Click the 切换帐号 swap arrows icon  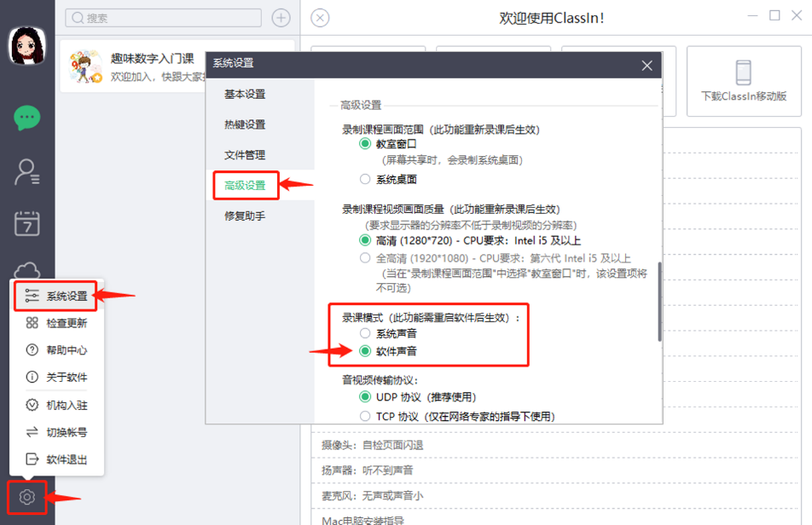pos(32,432)
